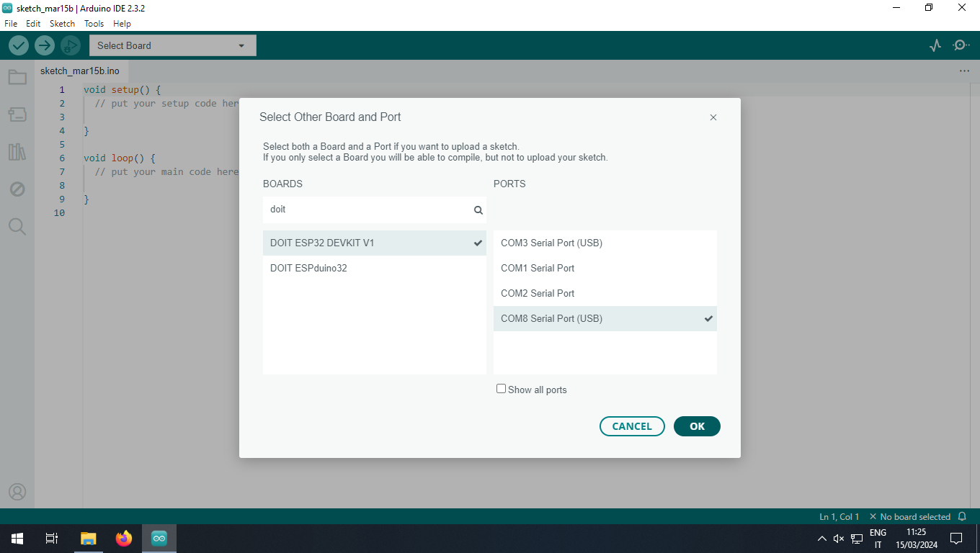Screen dimensions: 980x553
Task: Click the Verify checkmark toolbar icon
Action: pyautogui.click(x=19, y=45)
